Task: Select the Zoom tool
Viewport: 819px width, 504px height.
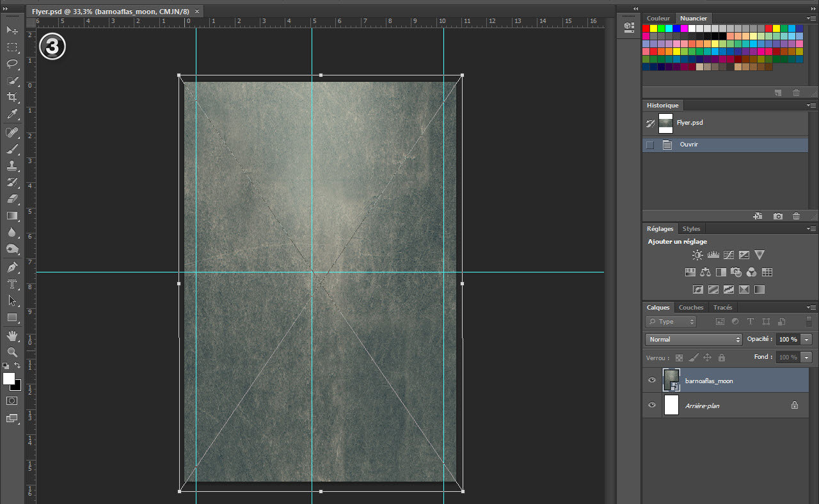Action: tap(12, 352)
